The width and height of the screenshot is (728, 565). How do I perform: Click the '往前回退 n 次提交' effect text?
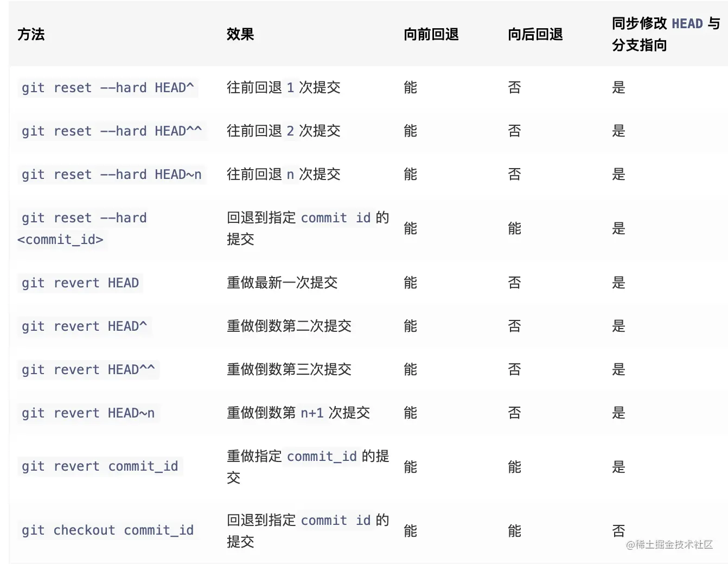[x=284, y=174]
